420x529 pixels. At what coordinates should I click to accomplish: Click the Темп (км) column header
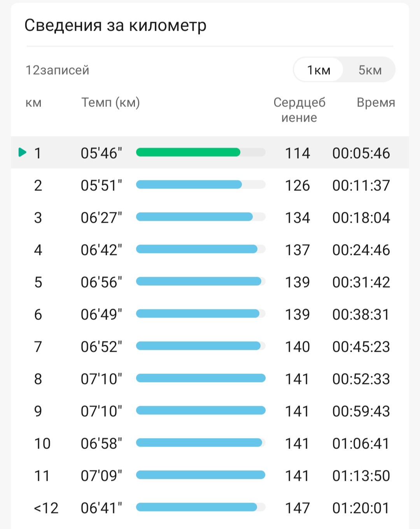110,103
